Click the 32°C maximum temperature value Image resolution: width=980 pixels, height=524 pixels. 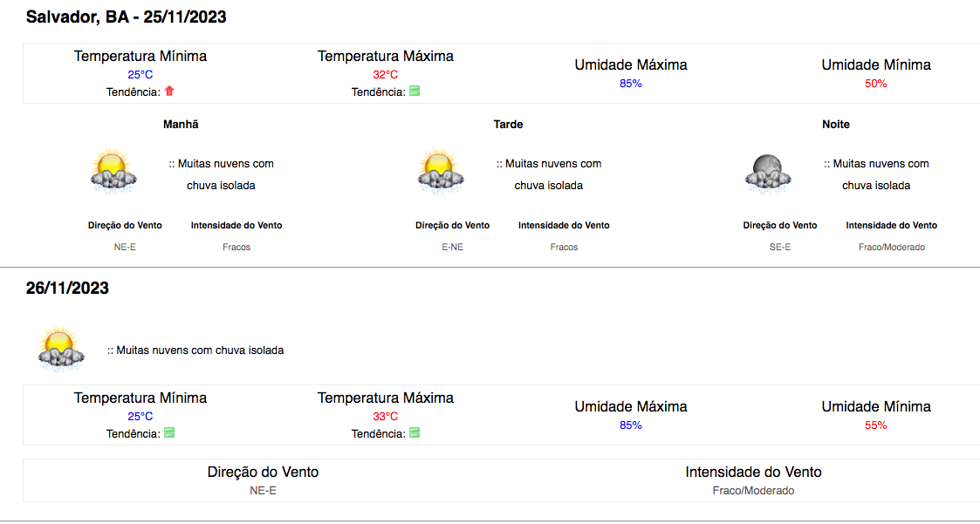pos(386,75)
